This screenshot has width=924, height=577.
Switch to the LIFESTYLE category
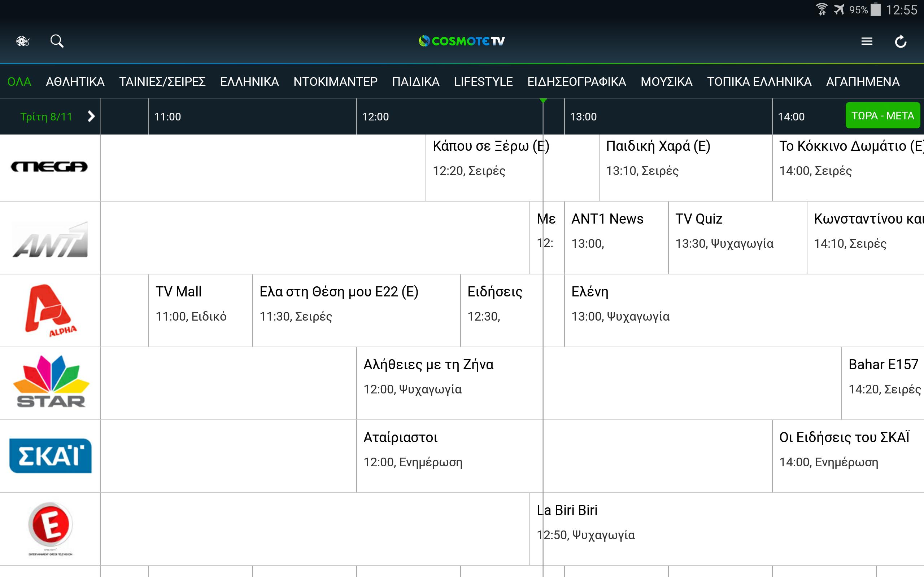(x=483, y=81)
